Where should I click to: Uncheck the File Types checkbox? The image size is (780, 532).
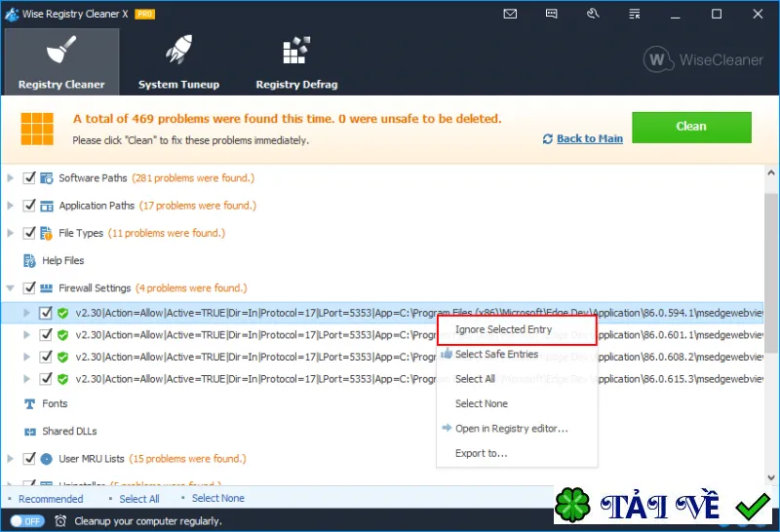coord(29,232)
